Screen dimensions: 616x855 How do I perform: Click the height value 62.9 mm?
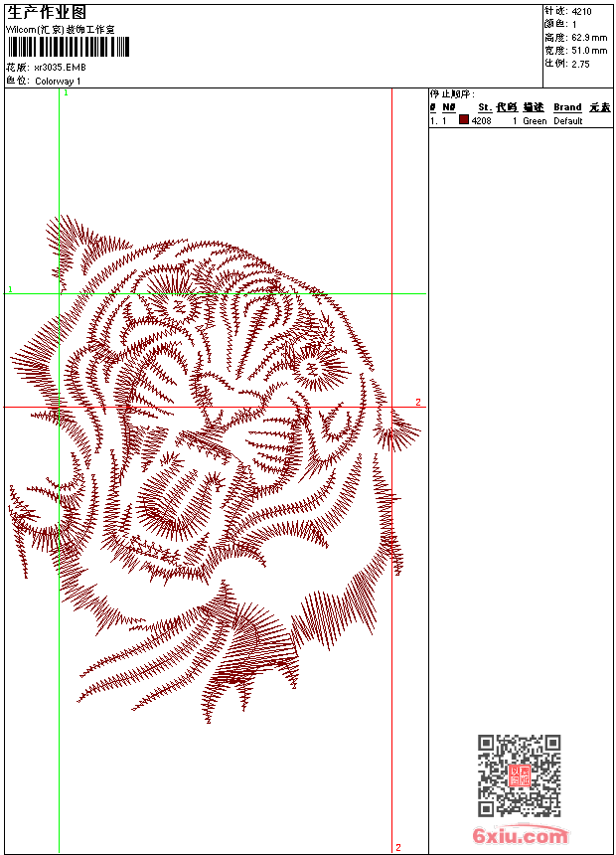click(x=589, y=38)
